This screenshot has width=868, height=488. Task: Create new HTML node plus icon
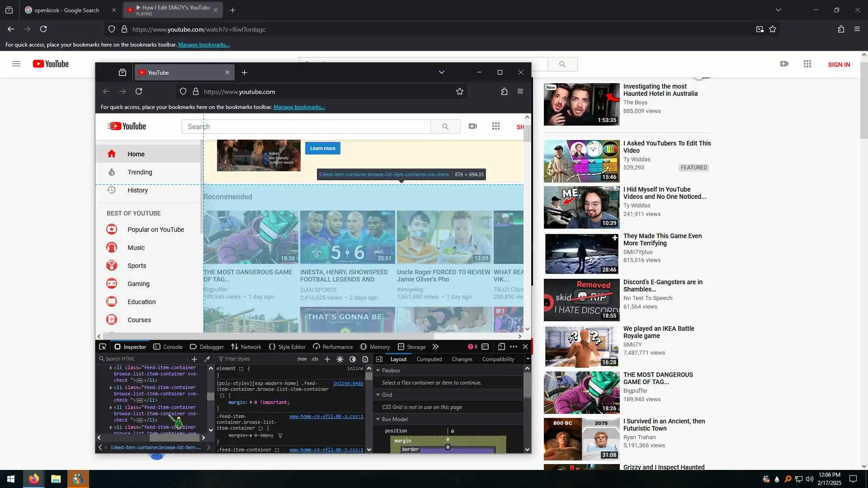coord(194,359)
